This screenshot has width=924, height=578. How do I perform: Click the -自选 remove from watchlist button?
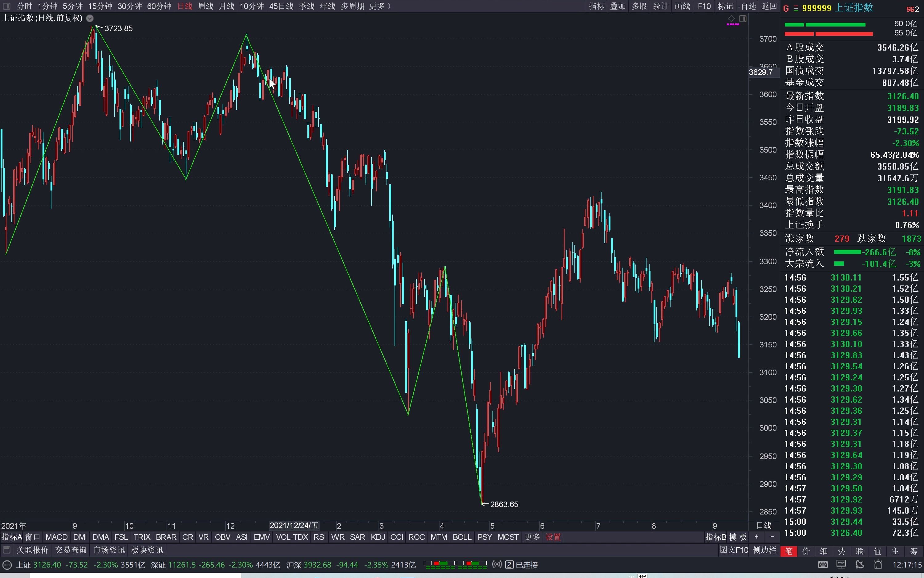[747, 6]
